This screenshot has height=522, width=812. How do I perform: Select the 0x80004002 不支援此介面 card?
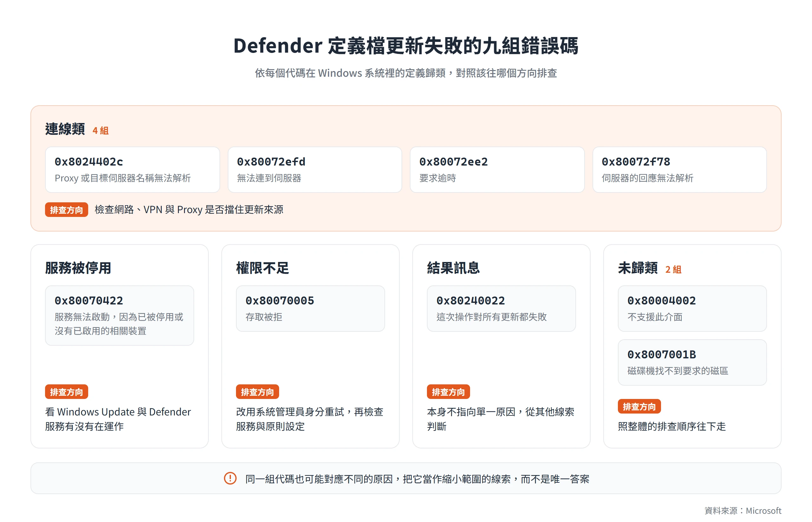coord(692,309)
